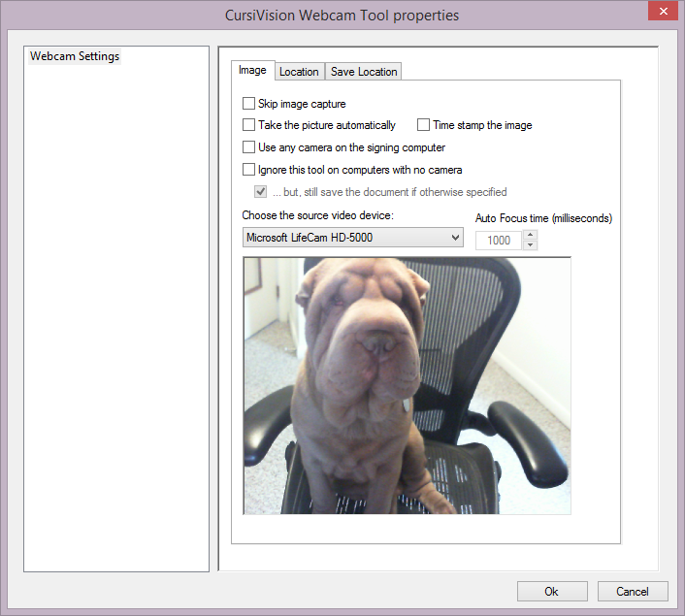Toggle Take the picture automatically
The width and height of the screenshot is (685, 616).
249,125
